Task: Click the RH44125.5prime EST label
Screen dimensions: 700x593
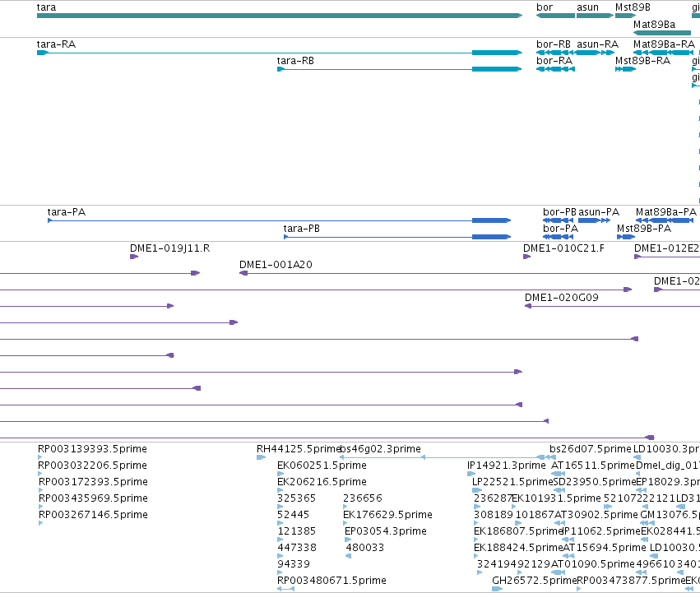Action: pyautogui.click(x=299, y=449)
